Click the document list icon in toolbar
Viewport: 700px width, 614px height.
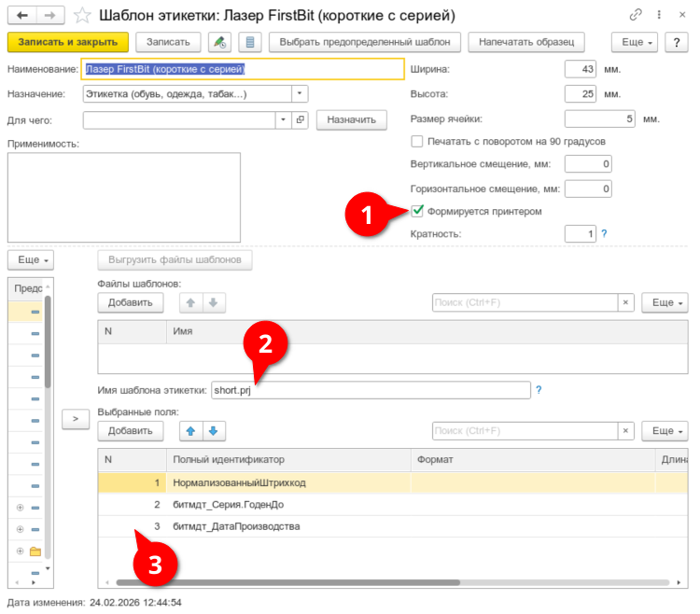pyautogui.click(x=250, y=42)
